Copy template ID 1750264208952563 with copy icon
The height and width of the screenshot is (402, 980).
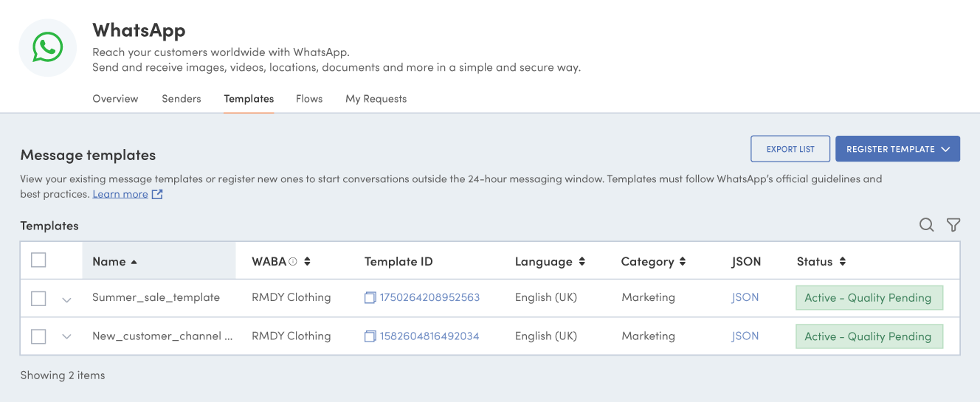point(370,297)
